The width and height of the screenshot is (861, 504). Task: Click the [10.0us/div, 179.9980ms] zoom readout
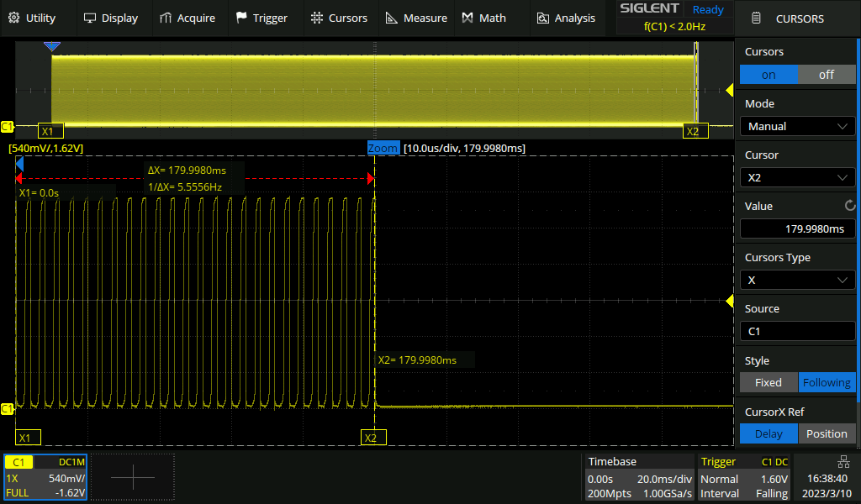(x=464, y=148)
